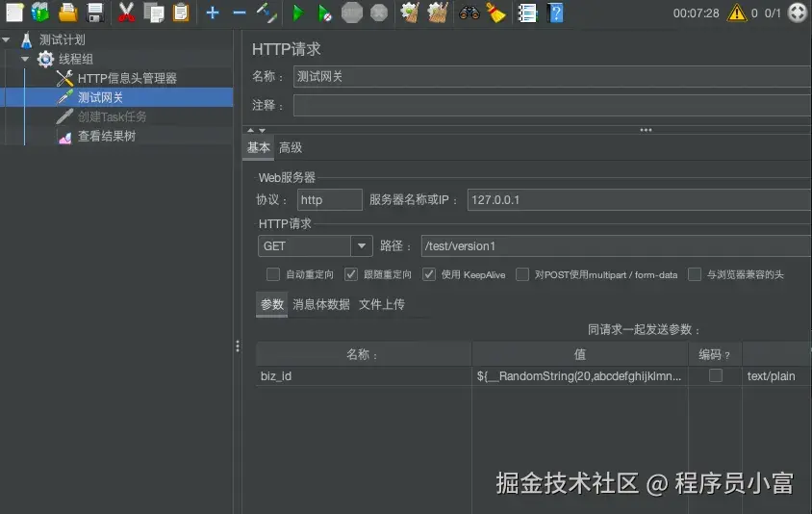Image resolution: width=812 pixels, height=514 pixels.
Task: Click the Copy icon in toolbar
Action: point(153,13)
